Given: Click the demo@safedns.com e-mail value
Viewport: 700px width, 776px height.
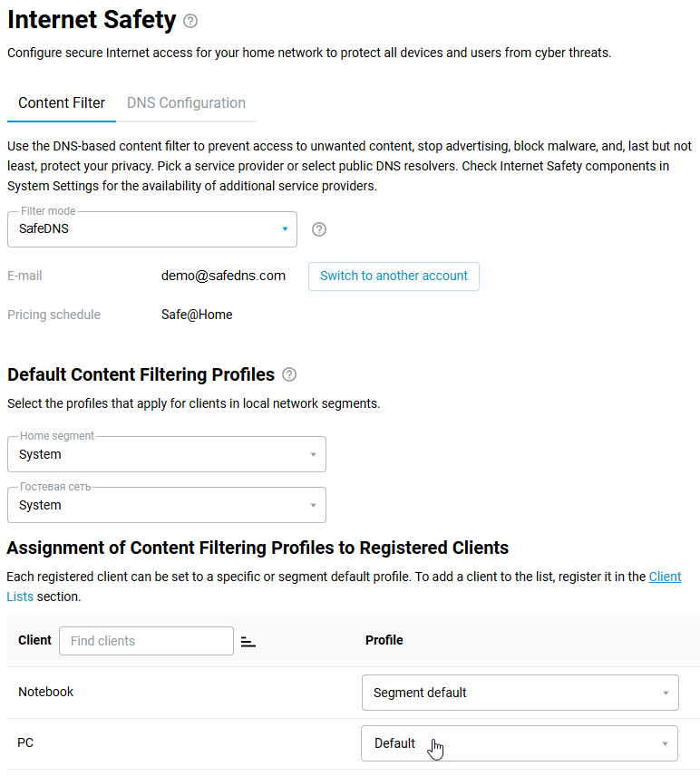Looking at the screenshot, I should tap(223, 276).
